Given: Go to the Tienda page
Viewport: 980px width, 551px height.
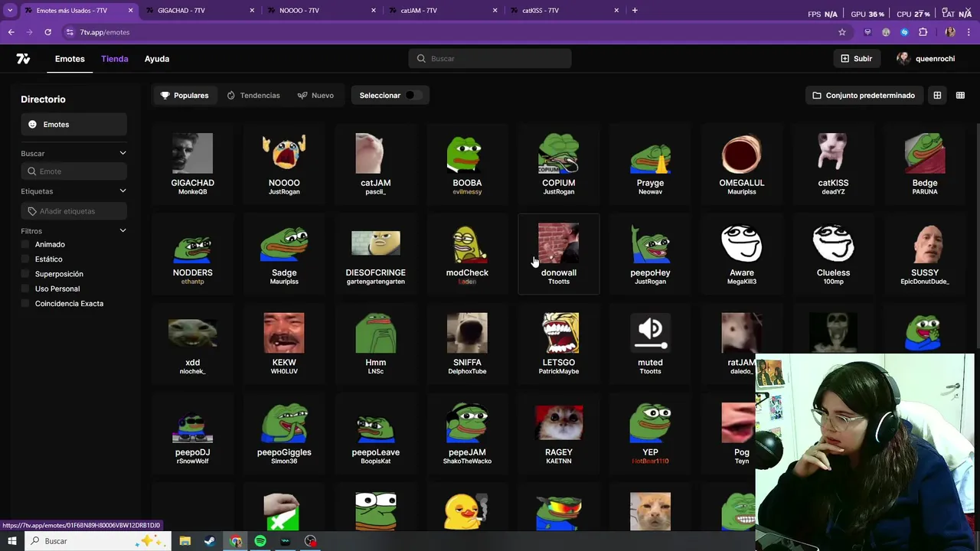Looking at the screenshot, I should [115, 59].
